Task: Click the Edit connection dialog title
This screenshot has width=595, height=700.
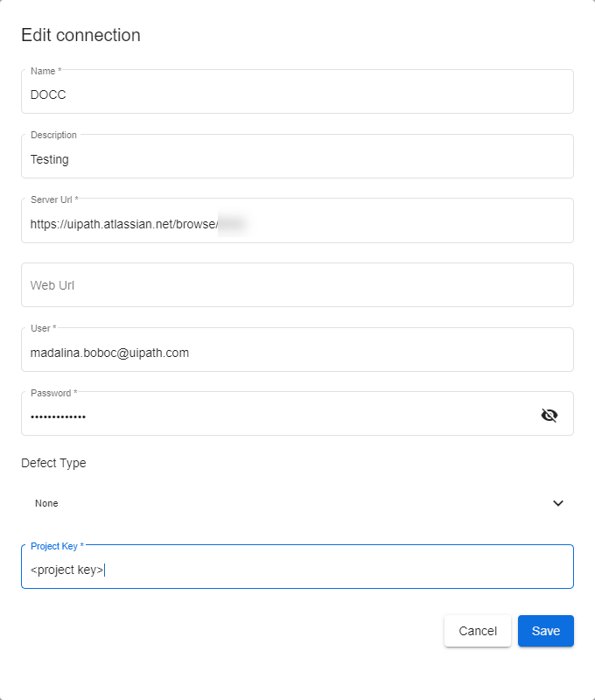Action: (80, 36)
